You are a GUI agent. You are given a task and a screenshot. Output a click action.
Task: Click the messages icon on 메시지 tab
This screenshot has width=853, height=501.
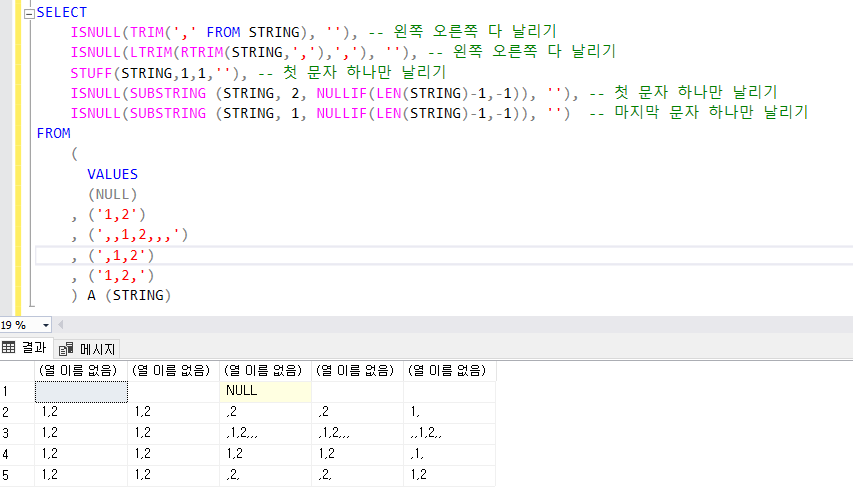[x=66, y=349]
